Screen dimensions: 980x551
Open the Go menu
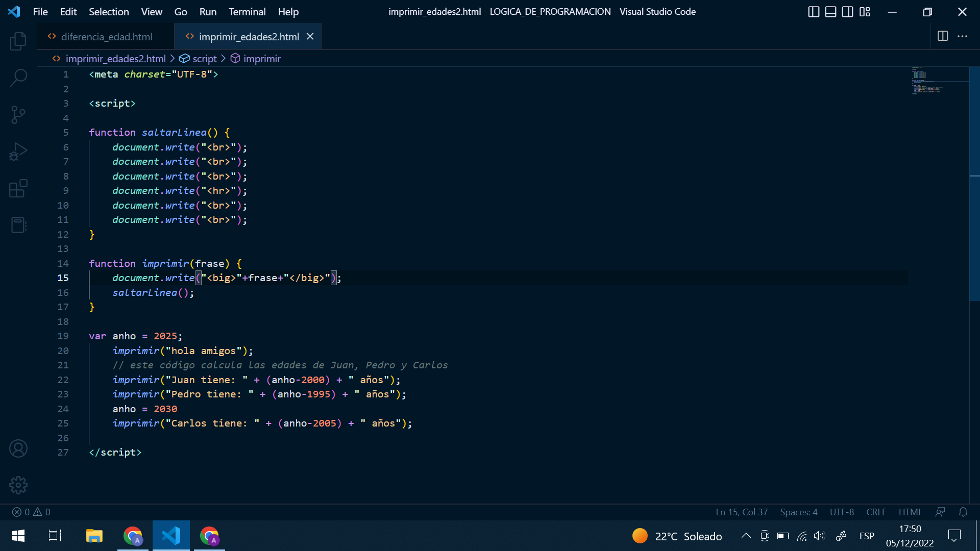point(181,12)
